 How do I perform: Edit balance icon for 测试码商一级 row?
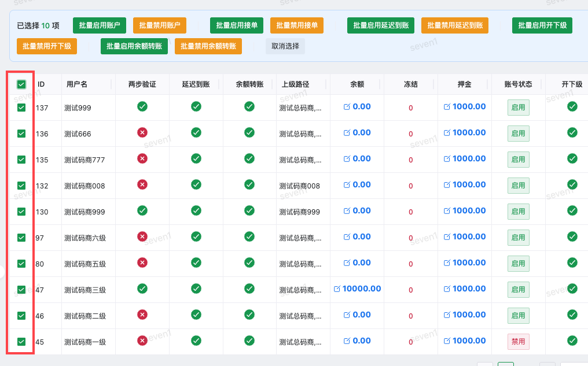[347, 341]
